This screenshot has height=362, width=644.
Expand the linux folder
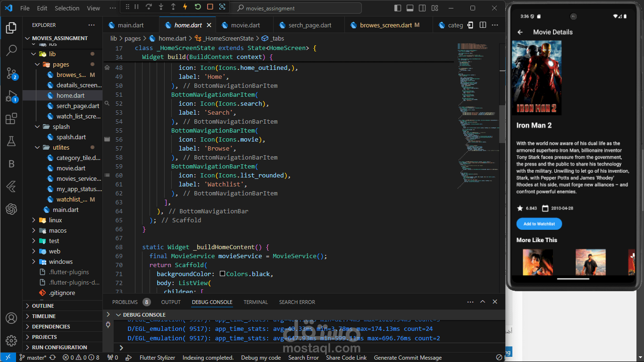55,220
